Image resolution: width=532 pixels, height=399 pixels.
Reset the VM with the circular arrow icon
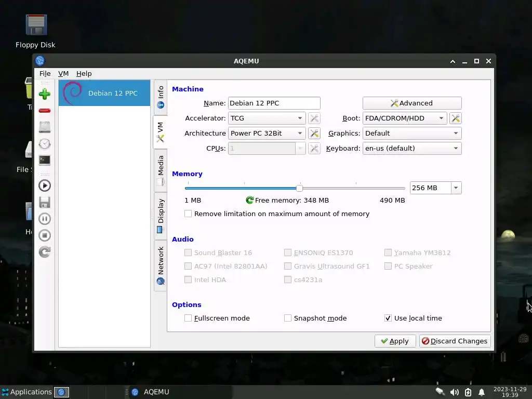point(45,252)
